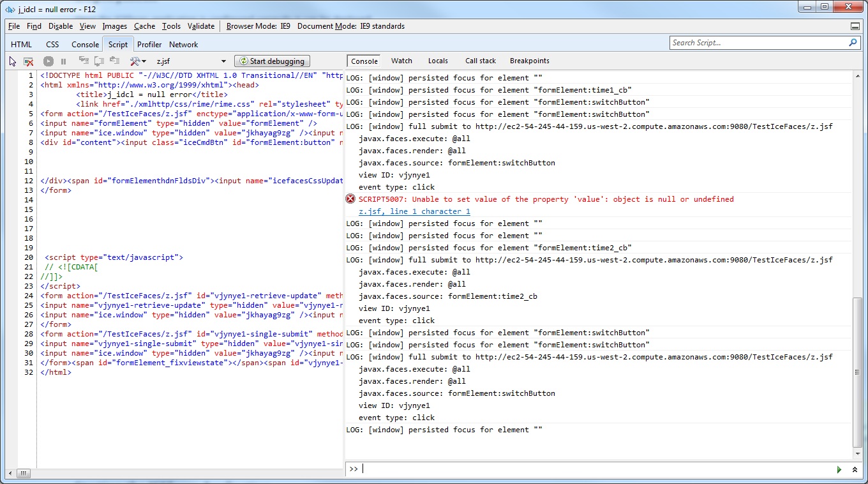Screen dimensions: 868x484
Task: Open the View menu
Action: tap(87, 26)
